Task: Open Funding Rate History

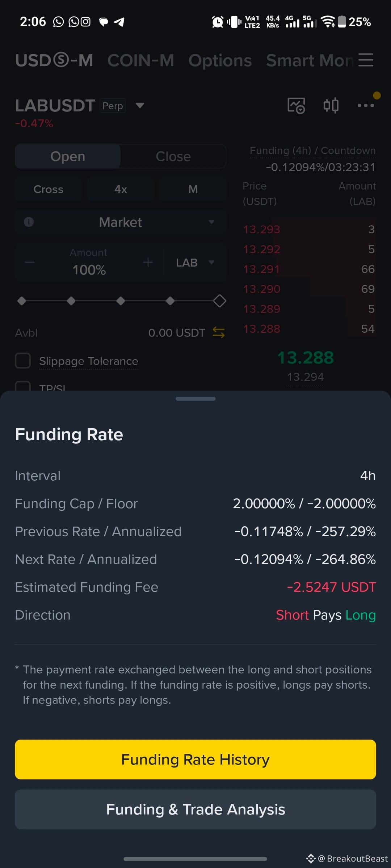Action: [195, 759]
